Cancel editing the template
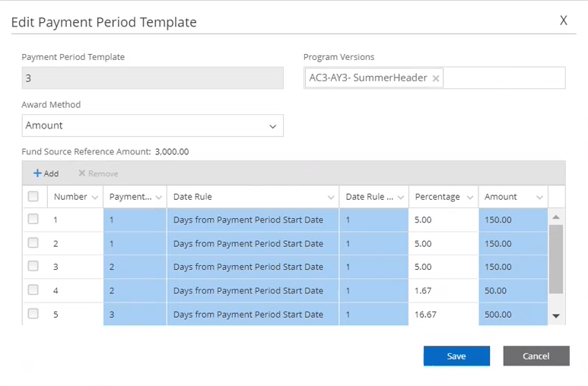Viewport: 588px width, 386px height. tap(536, 356)
